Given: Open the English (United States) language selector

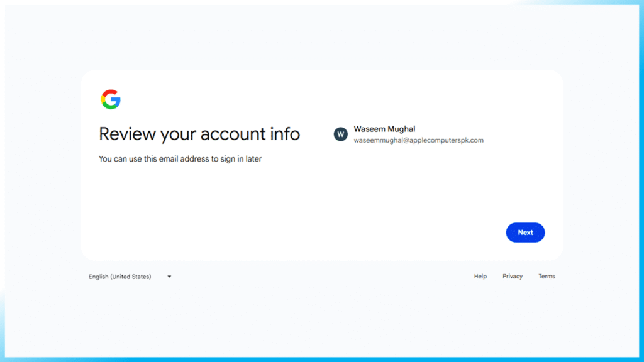Looking at the screenshot, I should [x=120, y=277].
